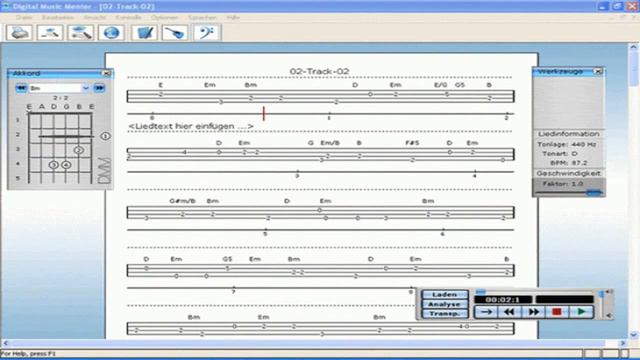Click the '2 : 2' chord variant counter
Screen dimensions: 640x360
click(60, 98)
